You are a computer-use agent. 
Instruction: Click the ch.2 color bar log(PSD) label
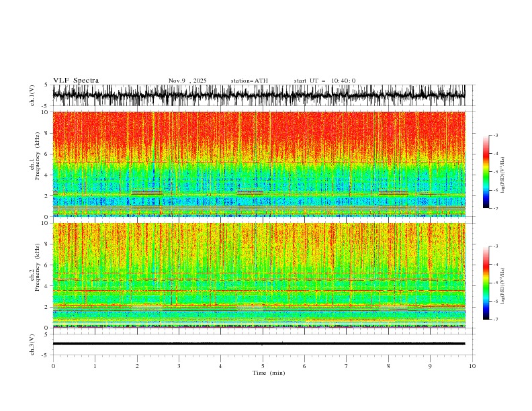coord(503,286)
